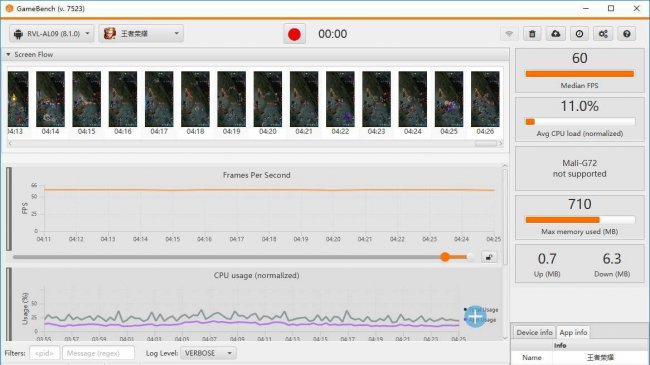Open the help question mark icon
The height and width of the screenshot is (365, 650).
[x=627, y=34]
